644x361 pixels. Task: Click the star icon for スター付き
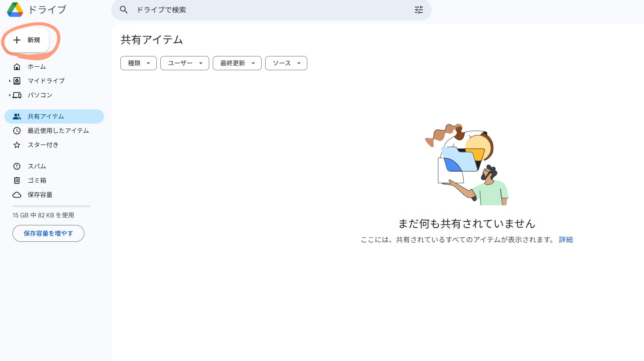17,145
